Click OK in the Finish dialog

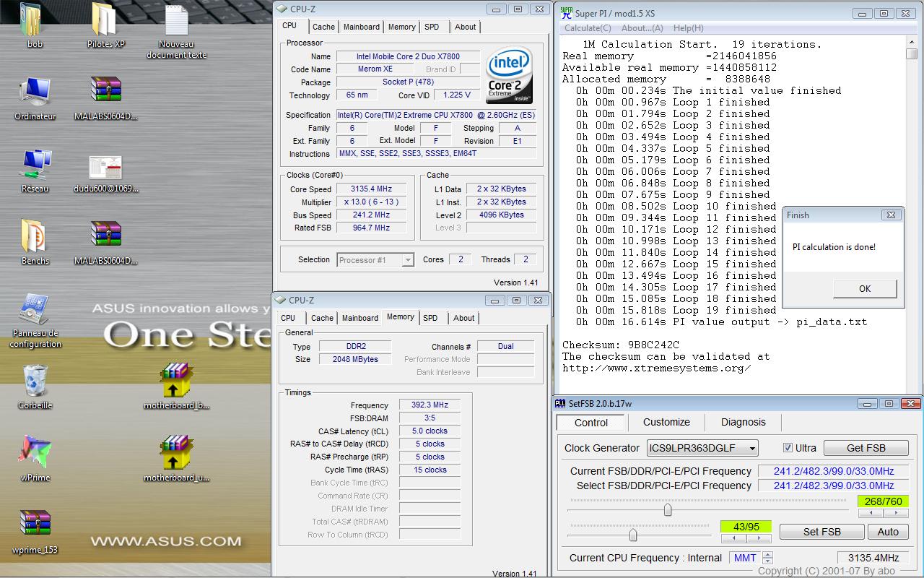865,288
